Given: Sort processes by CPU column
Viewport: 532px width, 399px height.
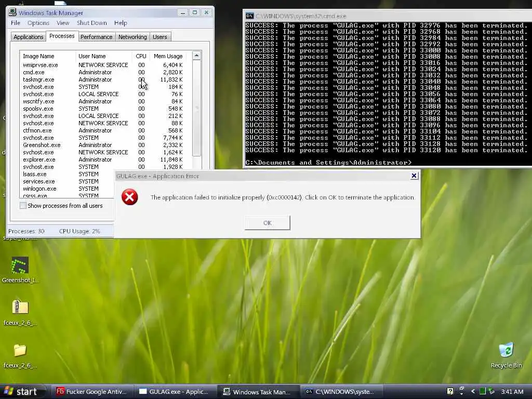Looking at the screenshot, I should point(141,56).
